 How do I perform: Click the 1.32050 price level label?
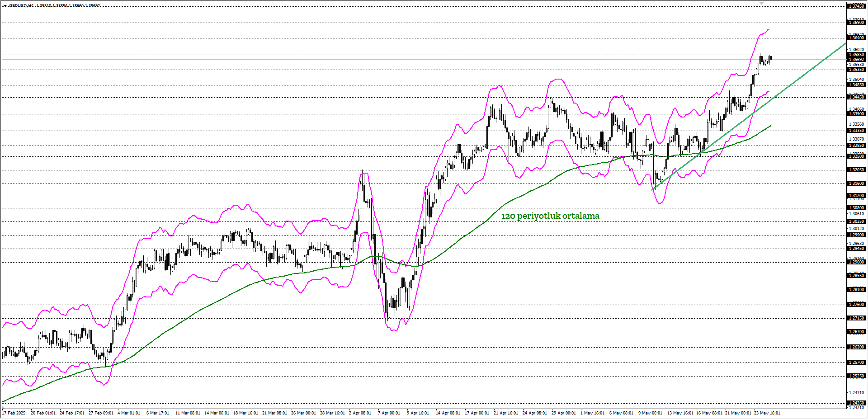[x=856, y=170]
